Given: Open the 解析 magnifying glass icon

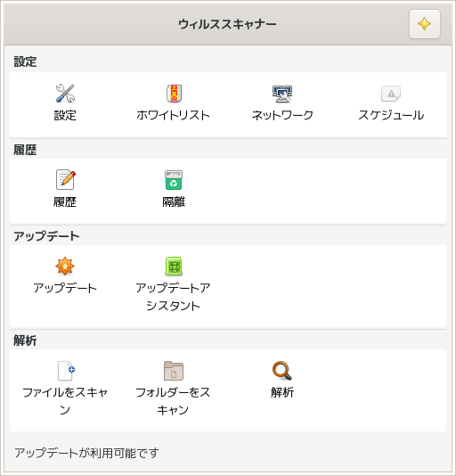Looking at the screenshot, I should [282, 370].
